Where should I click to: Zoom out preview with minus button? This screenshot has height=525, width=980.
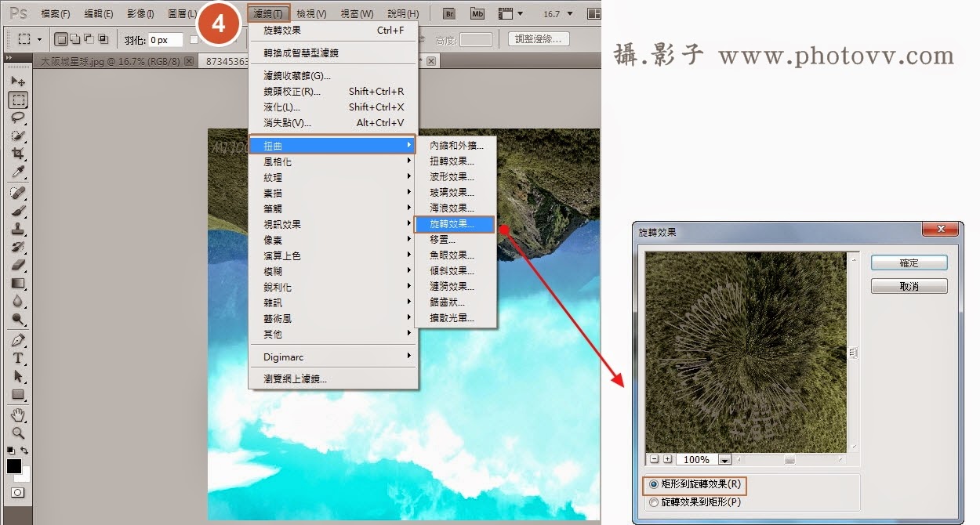coord(654,460)
